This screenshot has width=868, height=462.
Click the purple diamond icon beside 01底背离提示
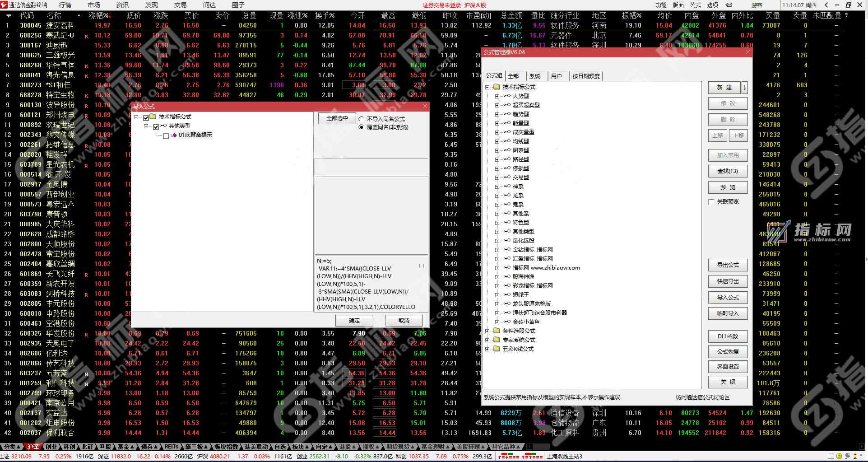point(174,135)
